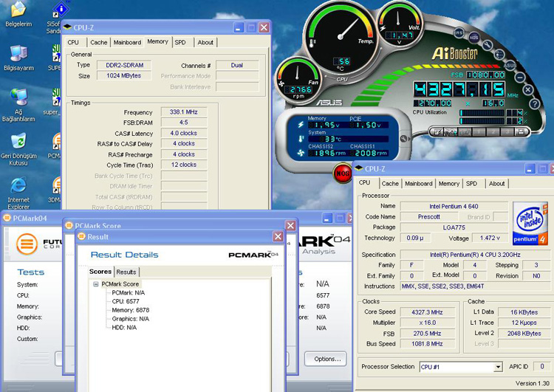Select the Scores tab in Result Details
This screenshot has height=392, width=554.
[x=100, y=271]
